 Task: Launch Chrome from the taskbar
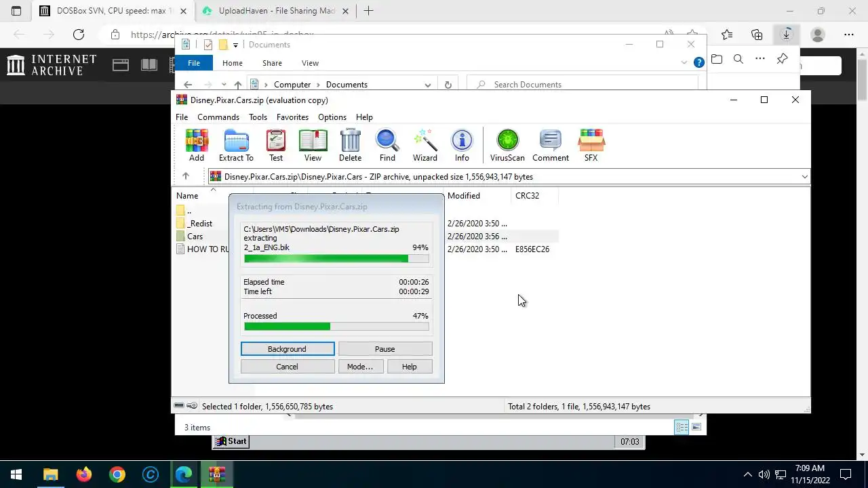click(x=117, y=474)
